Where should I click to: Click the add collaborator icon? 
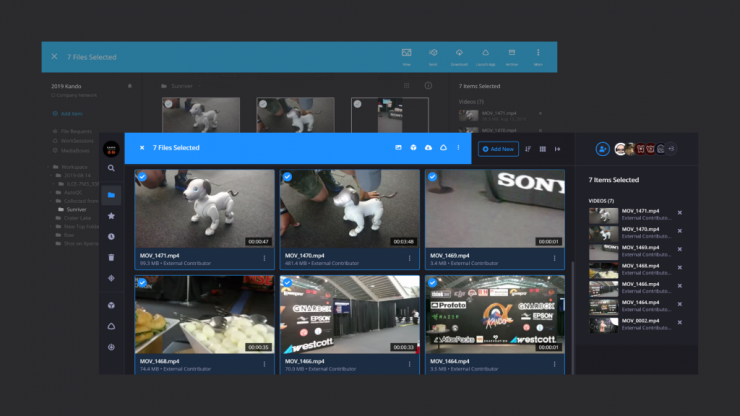602,149
